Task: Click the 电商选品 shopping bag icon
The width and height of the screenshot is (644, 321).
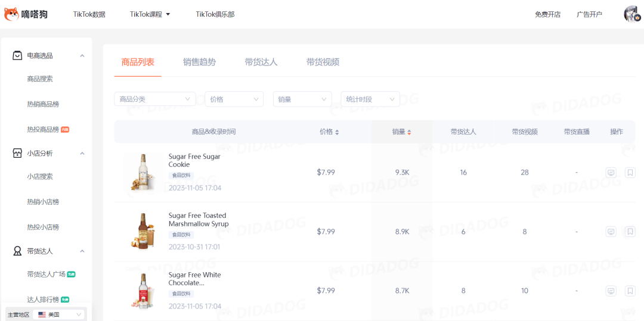Action: coord(17,55)
